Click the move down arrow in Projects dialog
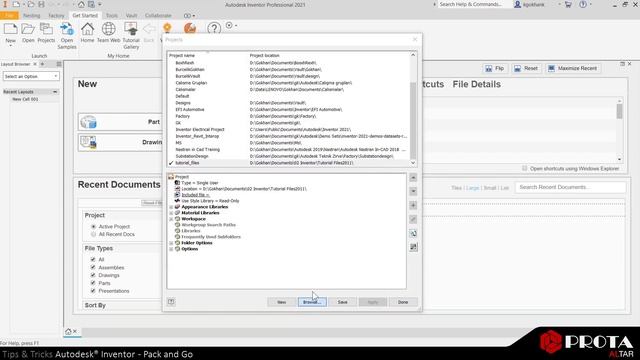Image resolution: width=640 pixels, height=360 pixels. pyautogui.click(x=413, y=191)
